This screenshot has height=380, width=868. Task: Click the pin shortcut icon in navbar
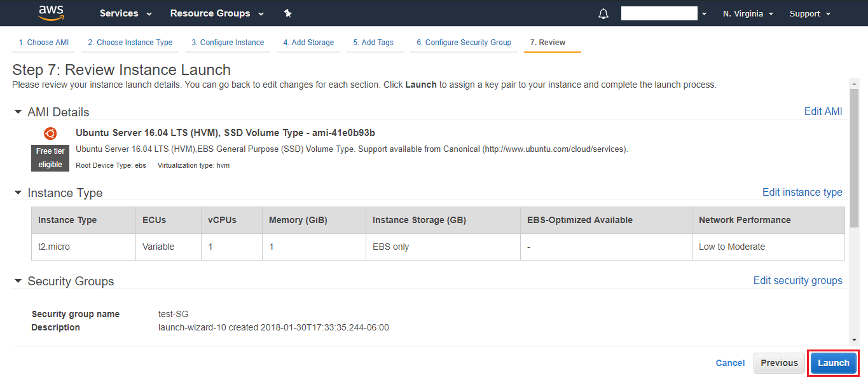coord(287,13)
